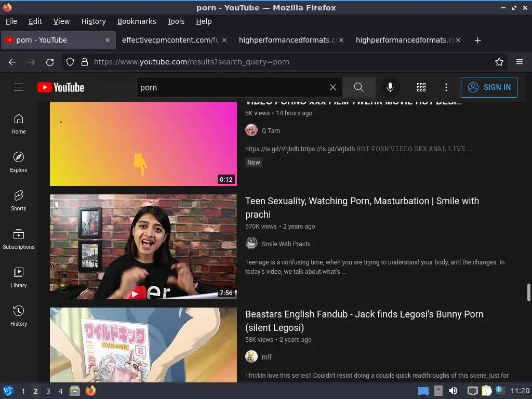Screen dimensions: 532x399
Task: Open Library in the sidebar
Action: pos(19,277)
